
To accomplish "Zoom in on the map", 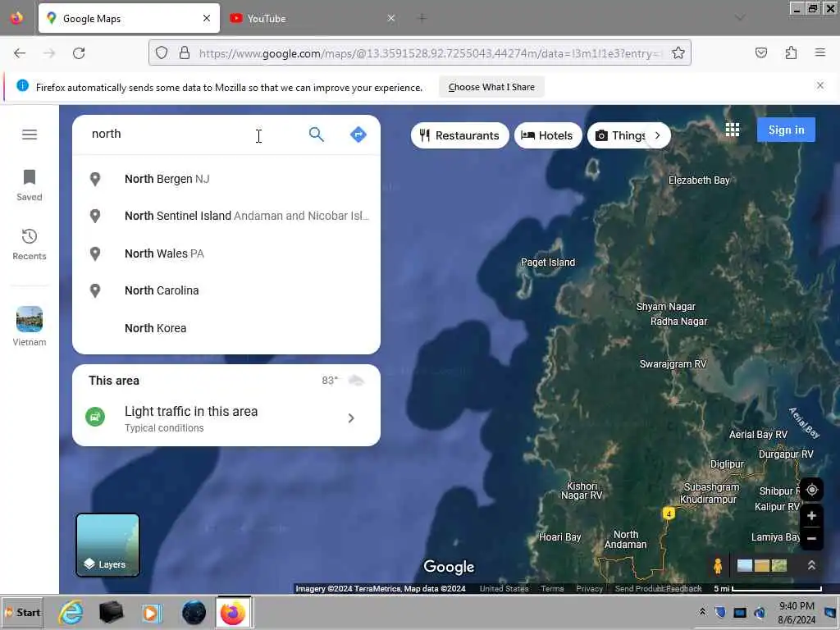I will click(x=811, y=516).
